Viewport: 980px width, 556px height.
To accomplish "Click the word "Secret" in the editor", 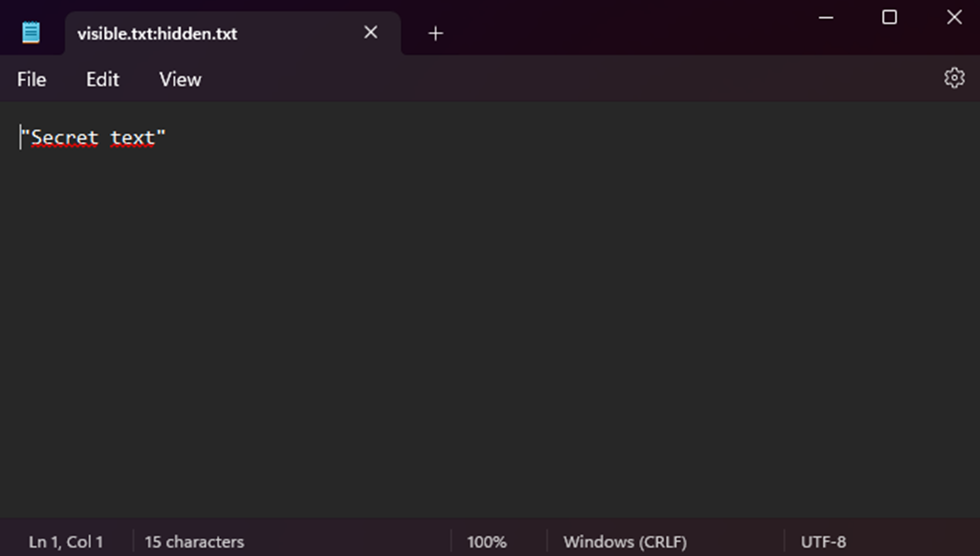I will [65, 137].
